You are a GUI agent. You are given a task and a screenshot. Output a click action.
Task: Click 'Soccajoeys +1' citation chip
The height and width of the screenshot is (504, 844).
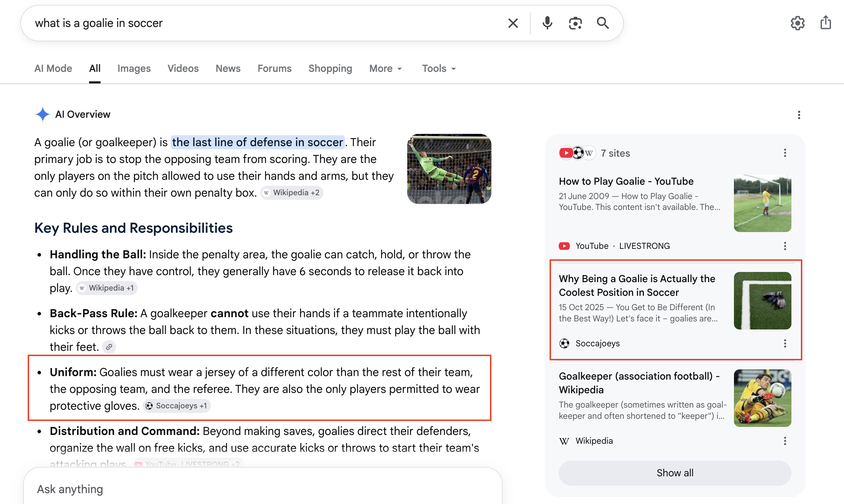pos(177,406)
